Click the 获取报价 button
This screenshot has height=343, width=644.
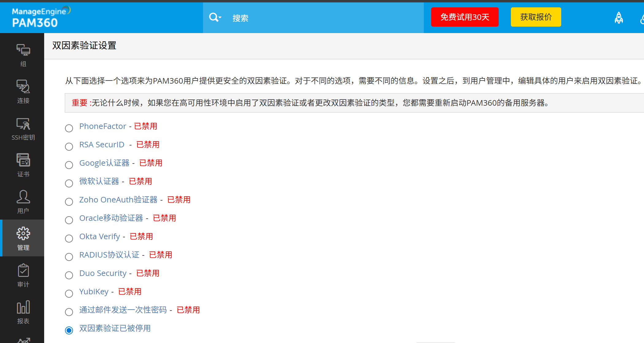pyautogui.click(x=536, y=17)
